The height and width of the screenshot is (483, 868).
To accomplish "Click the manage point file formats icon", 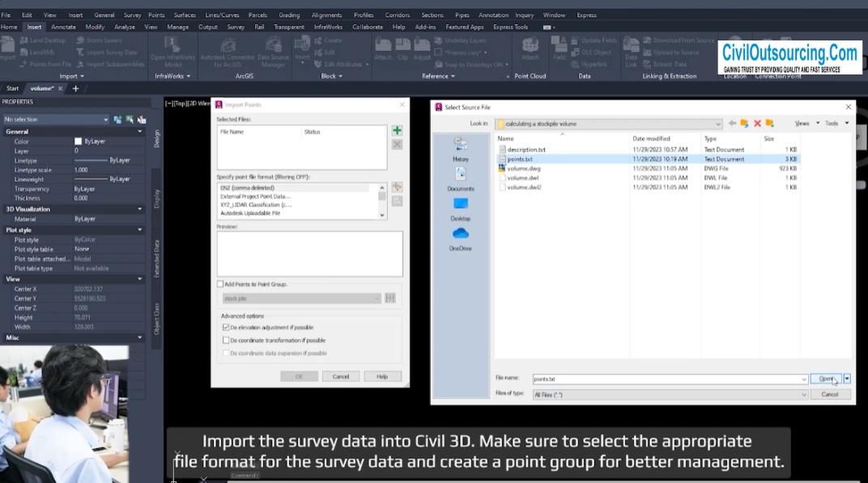I will click(397, 187).
